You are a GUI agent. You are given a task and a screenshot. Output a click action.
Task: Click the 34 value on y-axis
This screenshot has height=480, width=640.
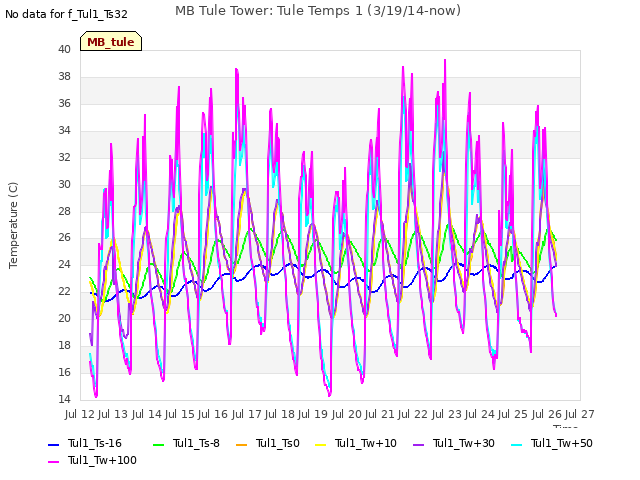point(64,131)
